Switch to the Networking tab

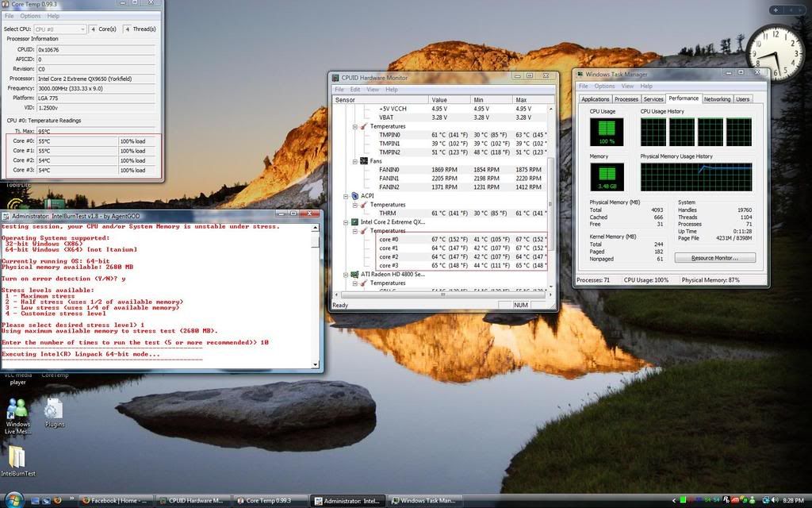[717, 99]
